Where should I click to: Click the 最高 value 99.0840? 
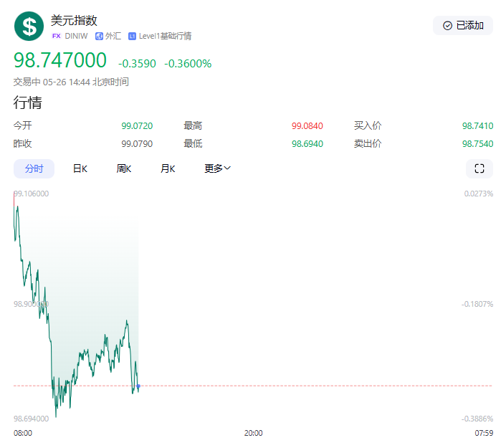coord(307,125)
